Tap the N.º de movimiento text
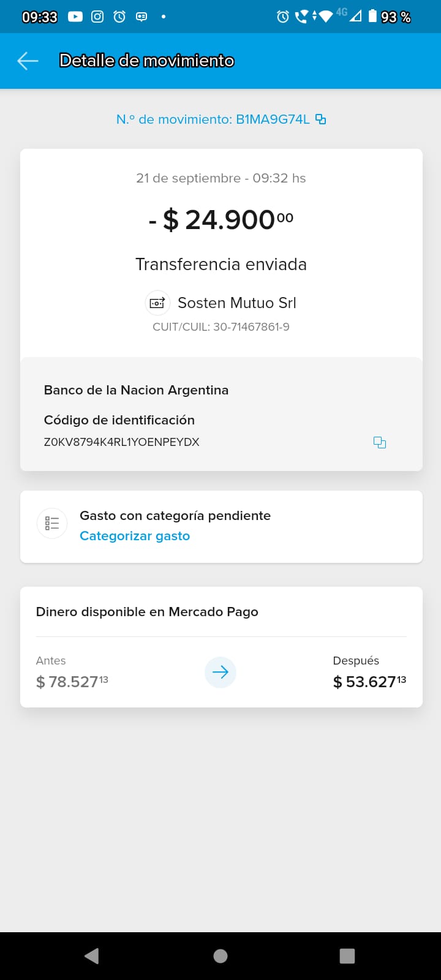 pos(213,119)
